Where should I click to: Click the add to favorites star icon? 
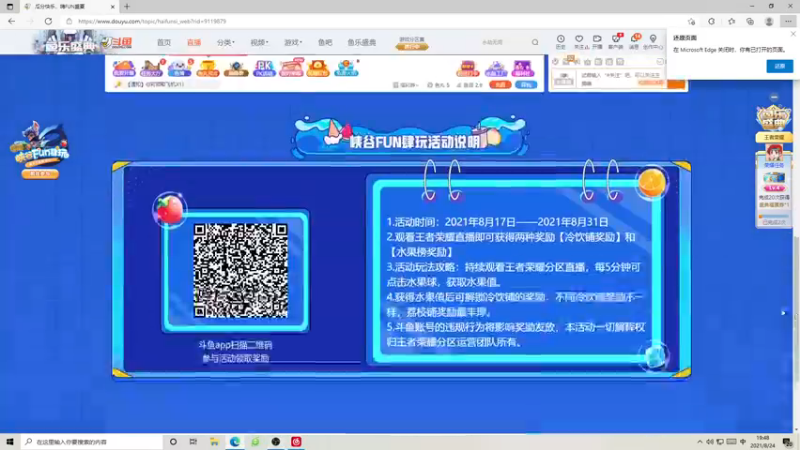click(691, 21)
